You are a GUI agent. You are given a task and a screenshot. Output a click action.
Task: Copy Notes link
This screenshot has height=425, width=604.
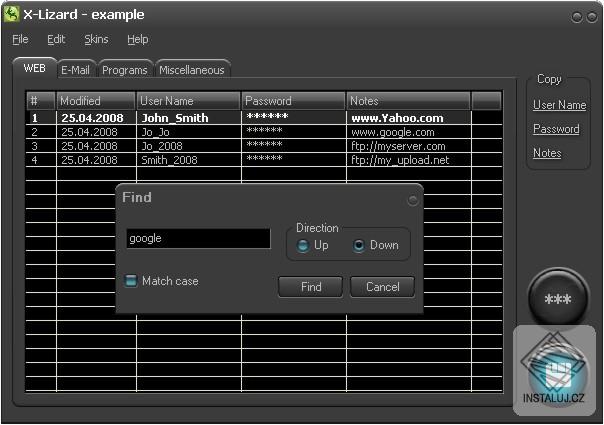tap(547, 153)
